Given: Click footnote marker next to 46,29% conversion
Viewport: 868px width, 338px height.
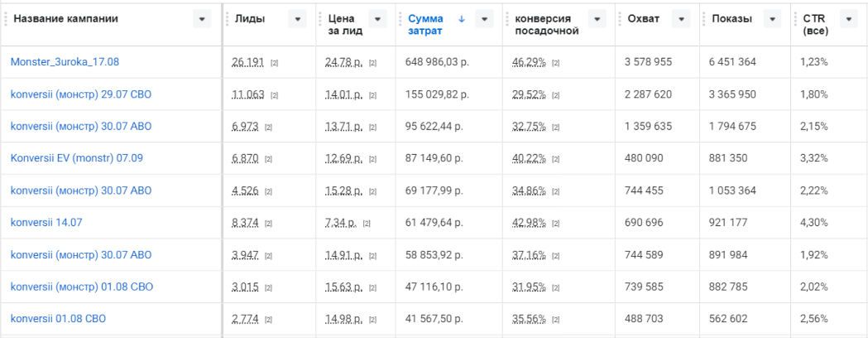Looking at the screenshot, I should pos(555,62).
